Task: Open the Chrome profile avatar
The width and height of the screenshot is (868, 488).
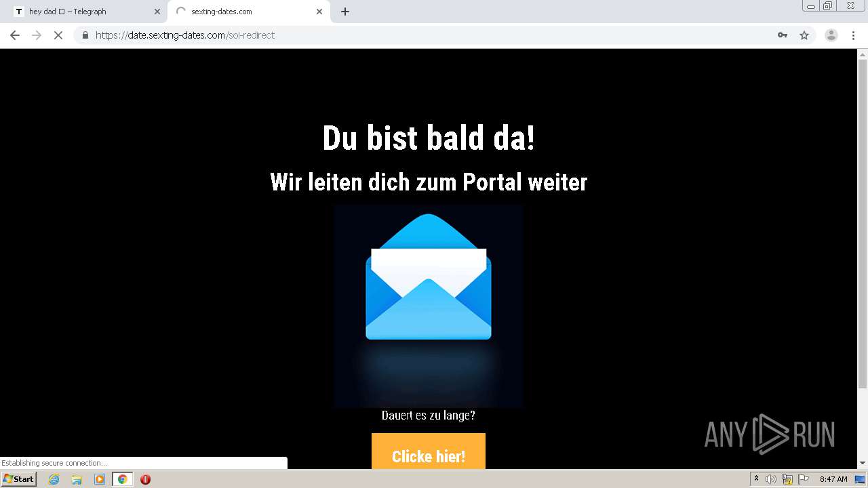Action: [x=831, y=35]
